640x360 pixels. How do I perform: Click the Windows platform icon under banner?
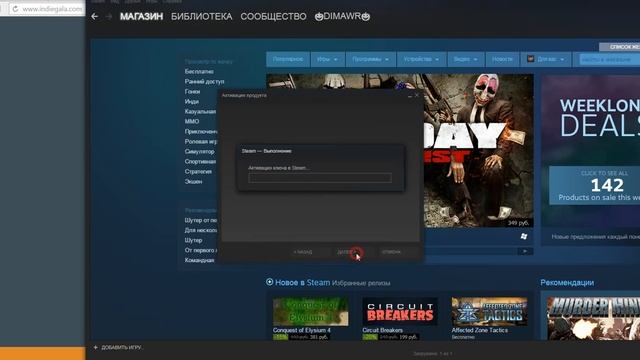524,236
